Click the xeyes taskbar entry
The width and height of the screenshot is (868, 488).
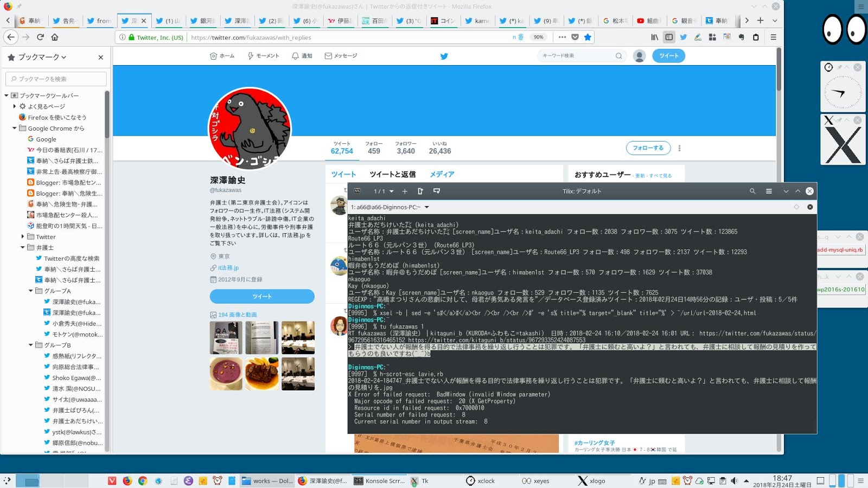[535, 480]
